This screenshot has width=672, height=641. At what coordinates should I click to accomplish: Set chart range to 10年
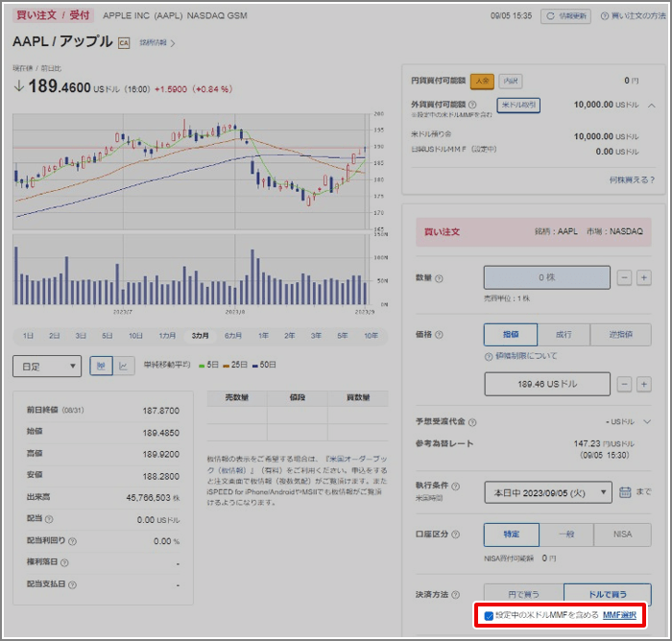click(x=372, y=336)
